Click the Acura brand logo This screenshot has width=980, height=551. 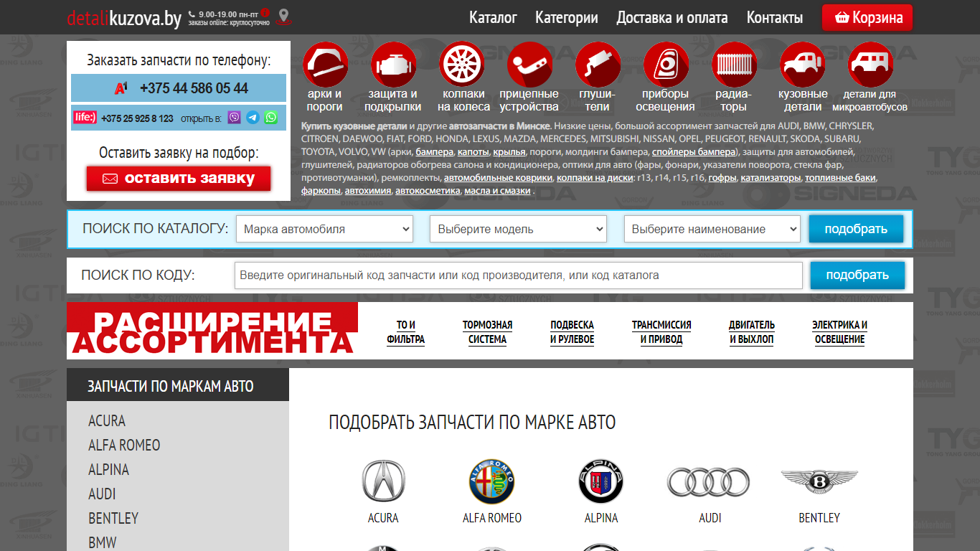tap(383, 481)
